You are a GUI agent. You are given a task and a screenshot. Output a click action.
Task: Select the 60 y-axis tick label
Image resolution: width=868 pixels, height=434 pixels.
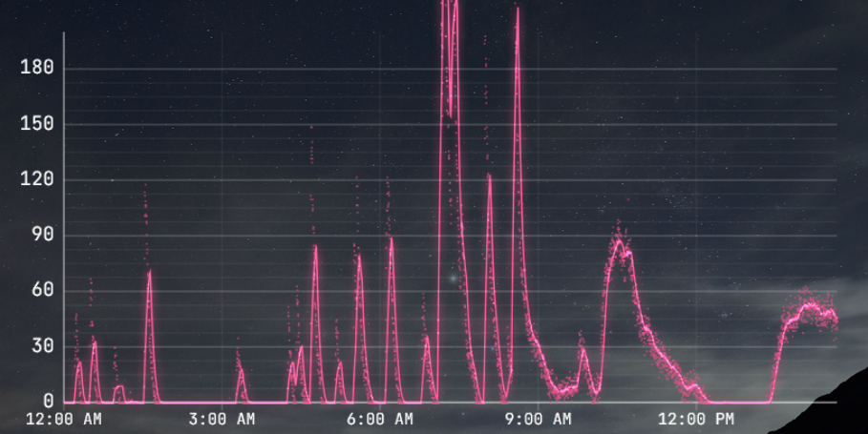[42, 291]
